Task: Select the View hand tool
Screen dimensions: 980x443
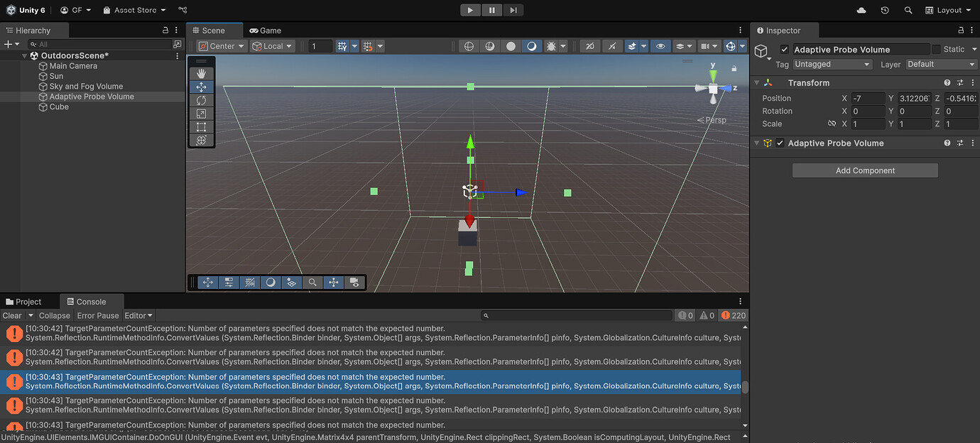Action: coord(201,73)
